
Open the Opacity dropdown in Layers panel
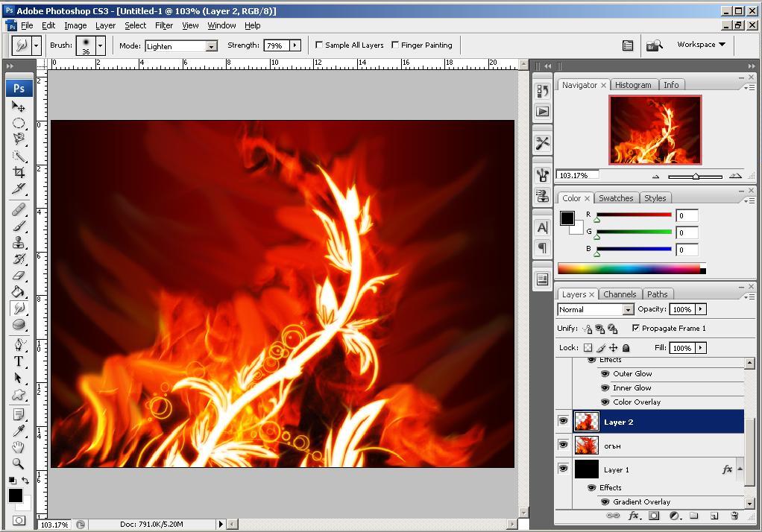(700, 309)
